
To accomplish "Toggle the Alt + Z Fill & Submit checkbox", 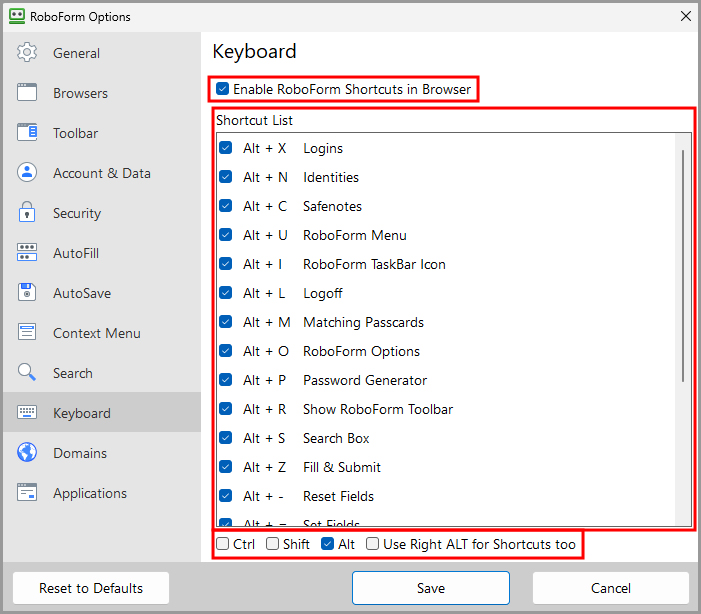I will click(x=225, y=467).
